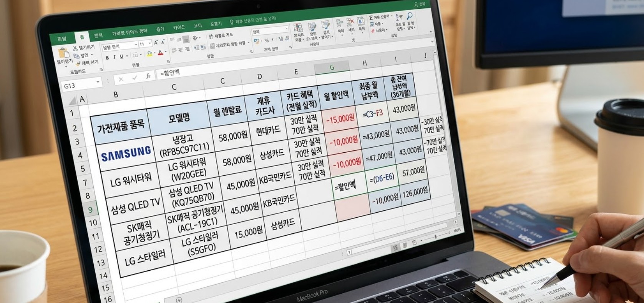Click the AutoSum sigma icon

pyautogui.click(x=371, y=18)
